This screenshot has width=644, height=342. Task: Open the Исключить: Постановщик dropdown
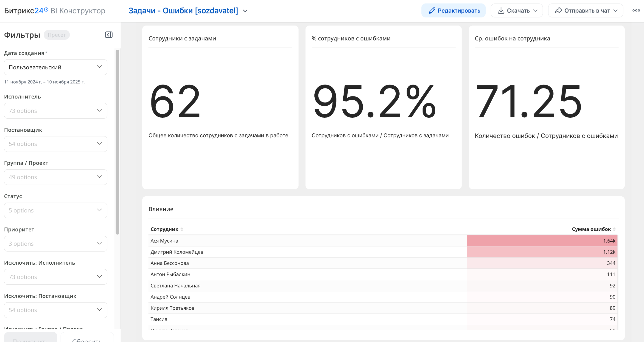(56, 310)
